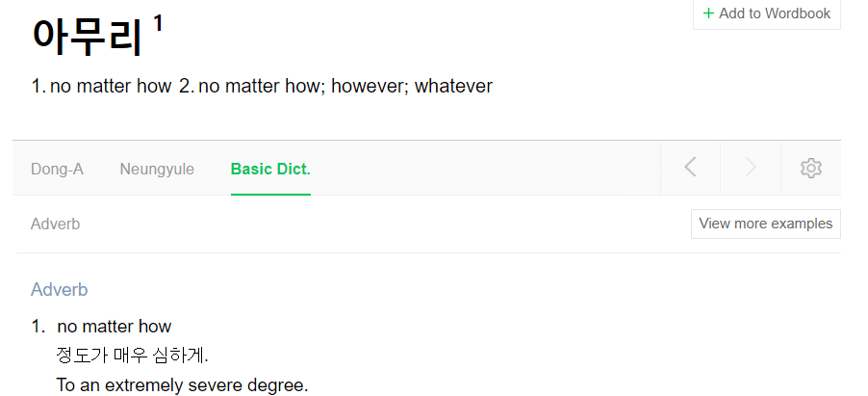Click the blue Adverb section heading
The image size is (868, 396).
[60, 289]
